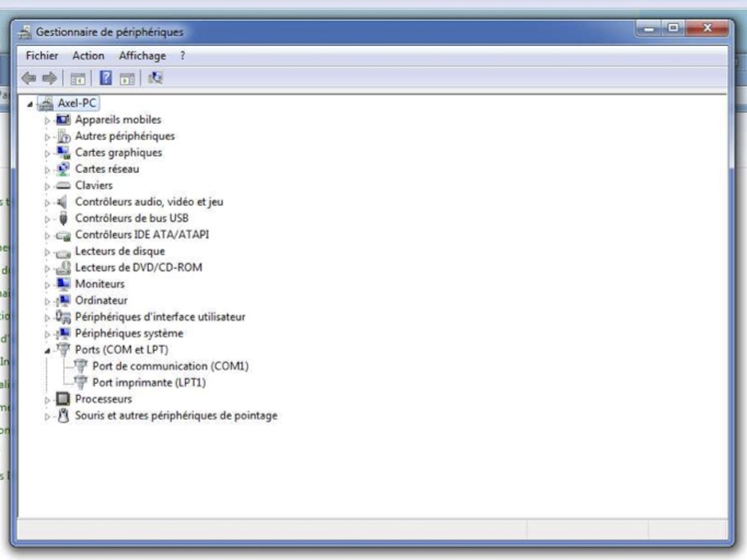747x560 pixels.
Task: Click the forward arrow toolbar icon
Action: pyautogui.click(x=49, y=78)
